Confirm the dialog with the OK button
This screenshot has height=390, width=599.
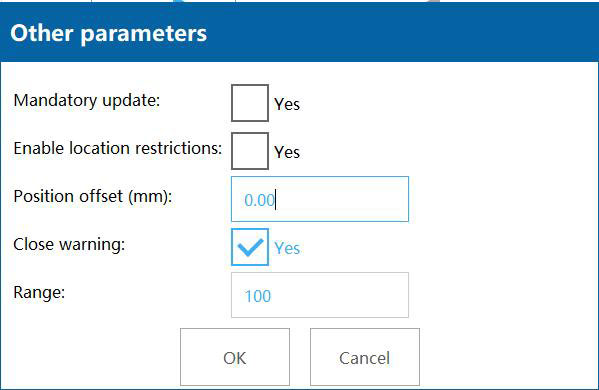click(x=235, y=357)
